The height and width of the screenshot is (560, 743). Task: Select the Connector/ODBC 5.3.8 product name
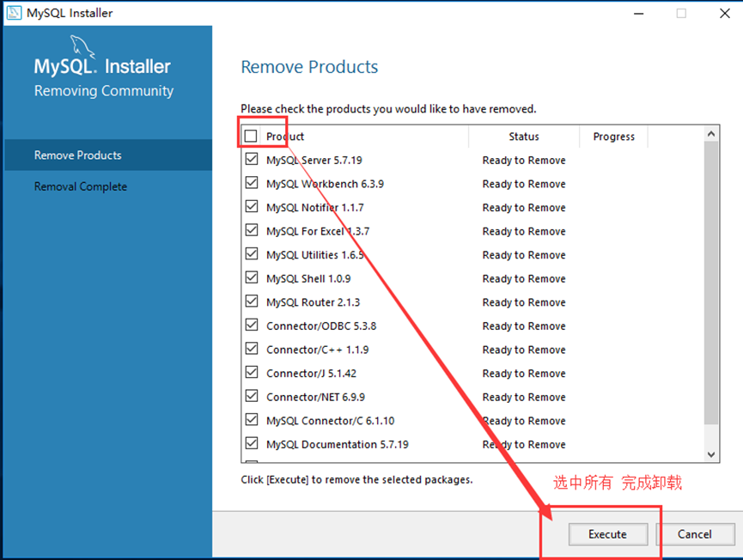(x=321, y=326)
